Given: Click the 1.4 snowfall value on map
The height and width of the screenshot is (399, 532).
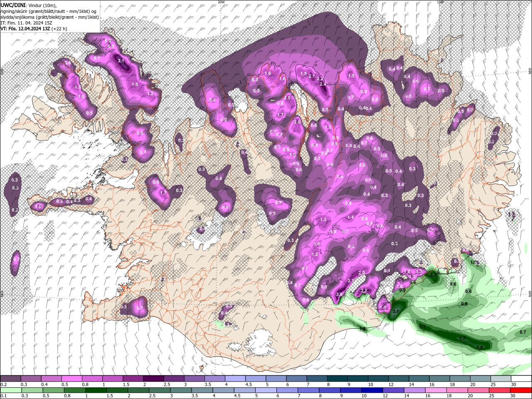Looking at the screenshot, I should click(x=350, y=217).
